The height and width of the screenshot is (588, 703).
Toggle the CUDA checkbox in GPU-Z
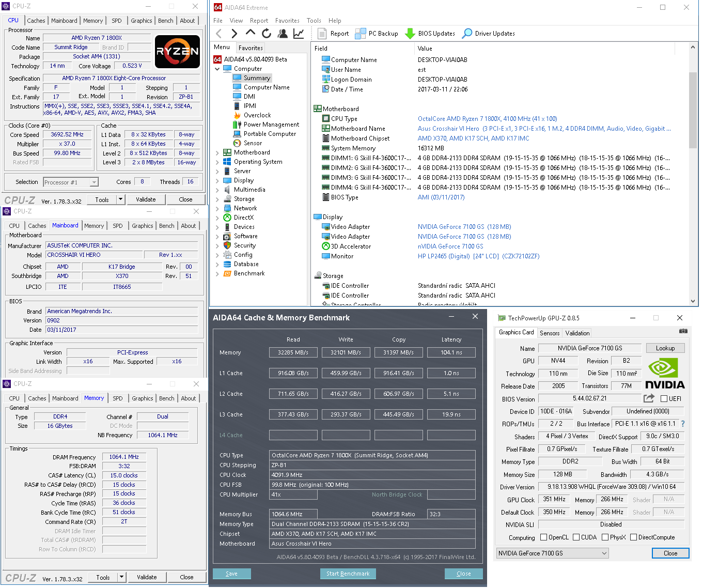point(576,537)
